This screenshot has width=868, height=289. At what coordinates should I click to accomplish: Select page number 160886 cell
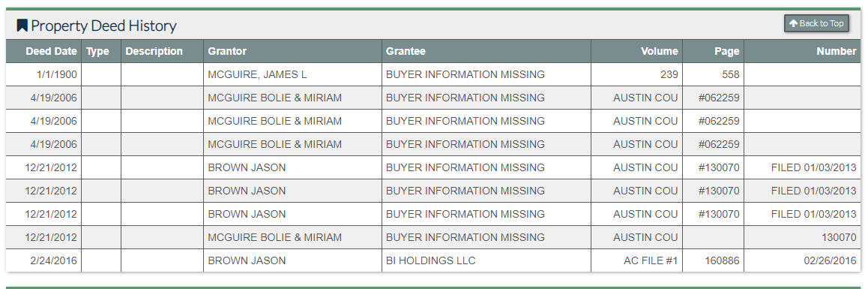(713, 260)
